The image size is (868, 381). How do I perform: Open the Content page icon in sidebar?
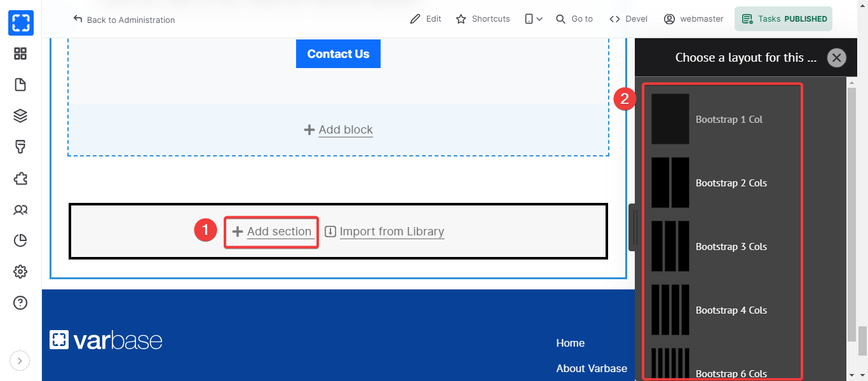point(20,85)
